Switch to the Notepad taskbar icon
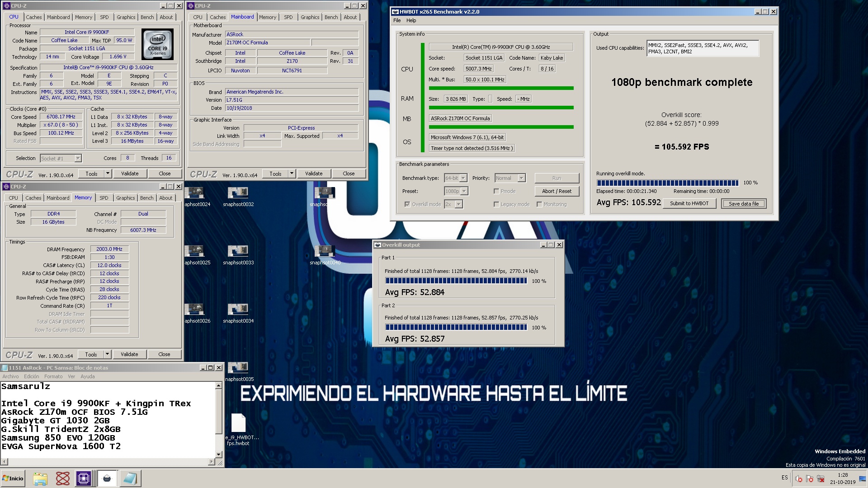 coord(130,479)
